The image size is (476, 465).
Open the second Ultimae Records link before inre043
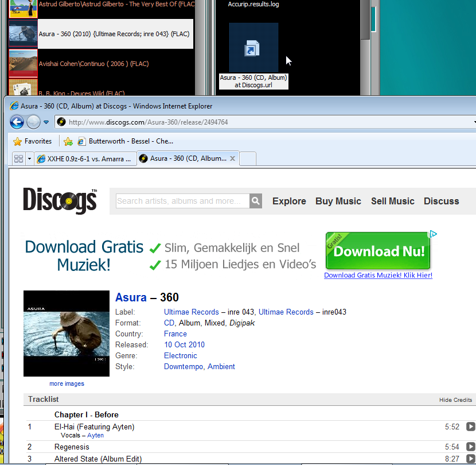(x=286, y=312)
